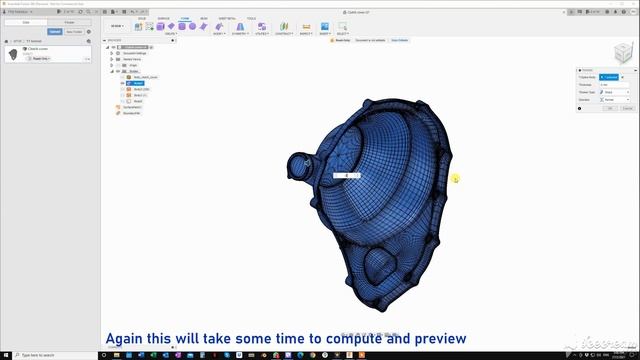Toggle visibility of the last body in list
Screen dimensions: 640x360
[122, 101]
